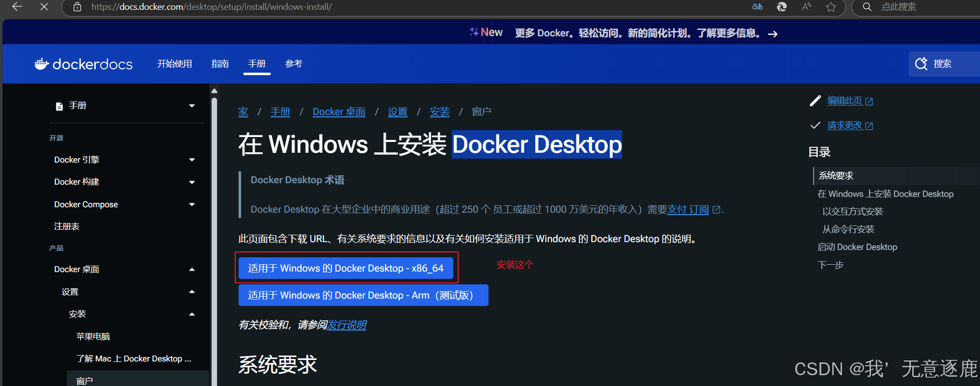Click the sidebar vertical scrollbar thumb
This screenshot has height=386, width=980.
[x=214, y=241]
